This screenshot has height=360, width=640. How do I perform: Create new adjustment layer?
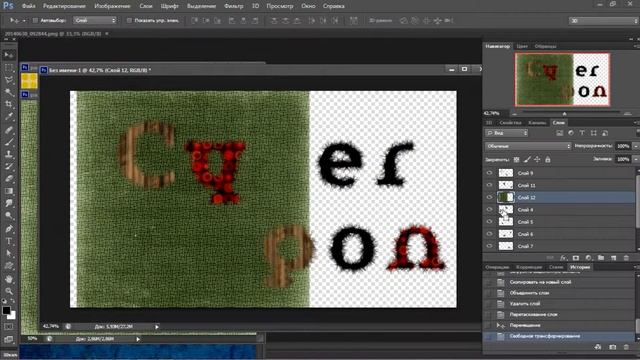click(x=588, y=258)
